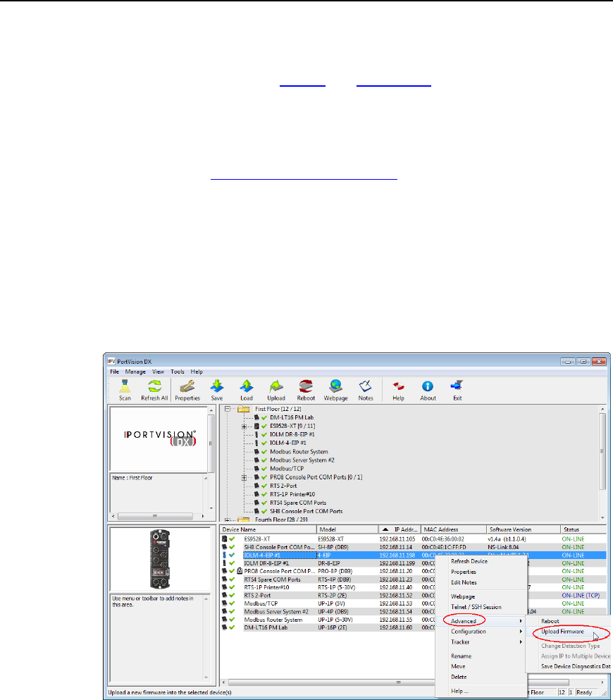This screenshot has height=700, width=613.
Task: Choose Help ... in context menu
Action: click(x=481, y=691)
